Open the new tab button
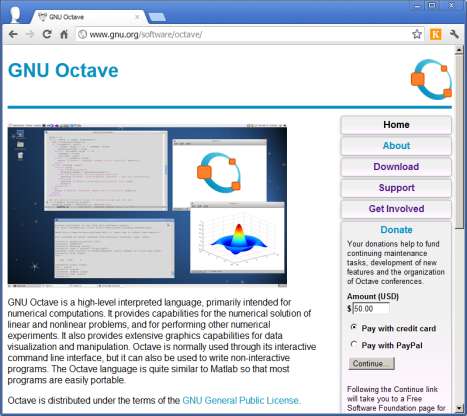The width and height of the screenshot is (467, 416). 157,17
